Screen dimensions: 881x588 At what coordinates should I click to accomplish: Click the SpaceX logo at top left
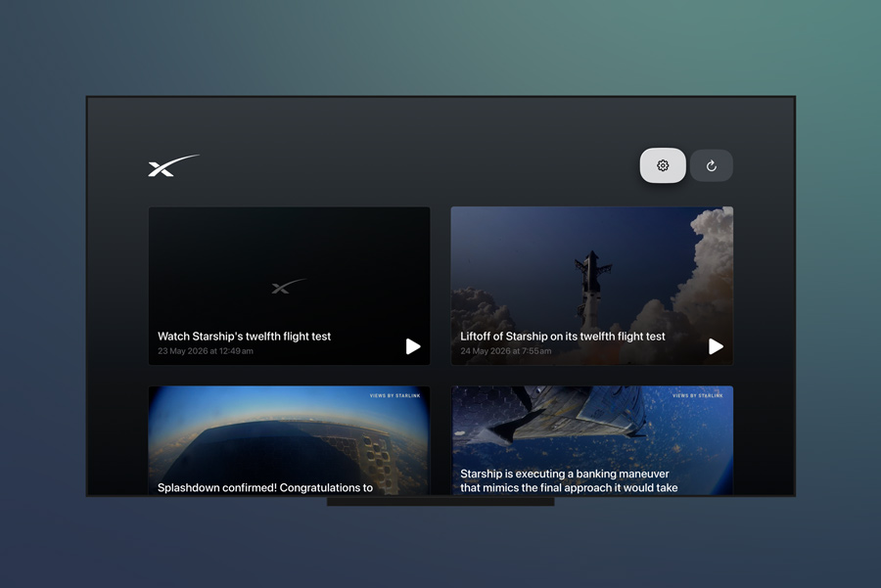[173, 165]
